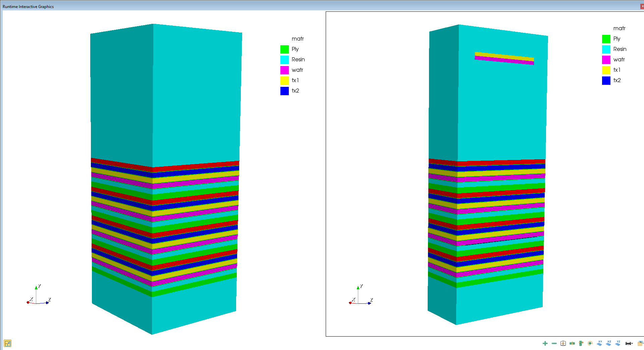Click the cyan Resin swatch in right legend

point(606,49)
